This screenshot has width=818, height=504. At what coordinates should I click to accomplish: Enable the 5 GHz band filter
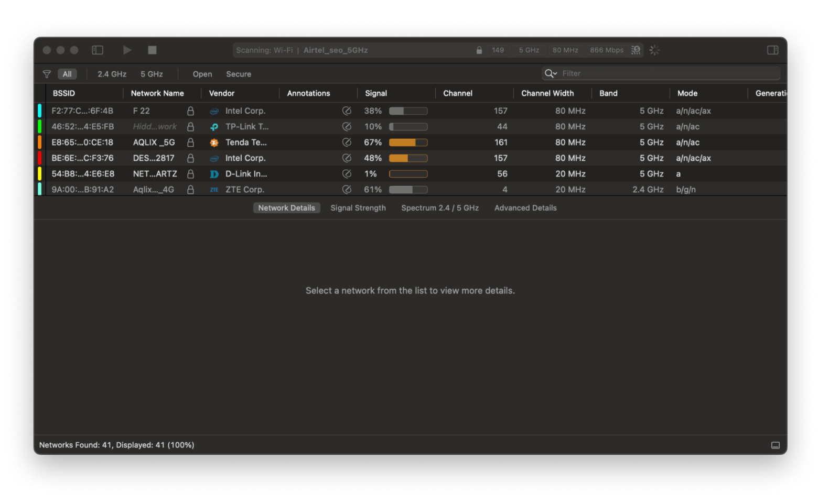[152, 74]
